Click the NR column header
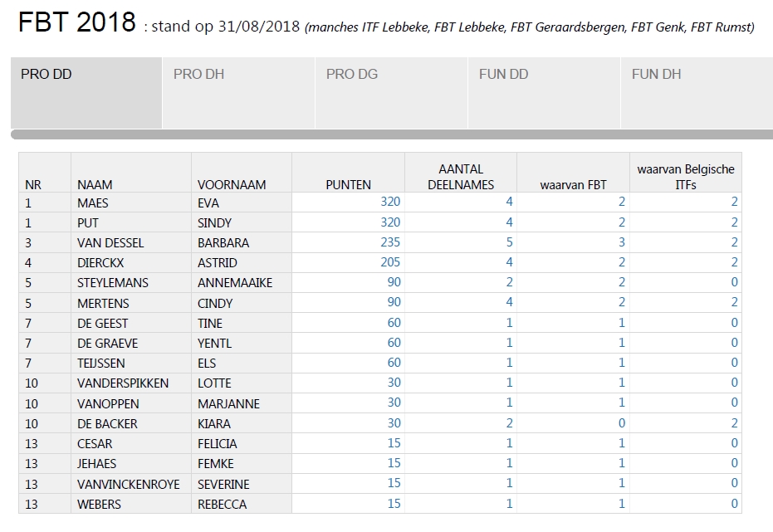 pos(33,184)
